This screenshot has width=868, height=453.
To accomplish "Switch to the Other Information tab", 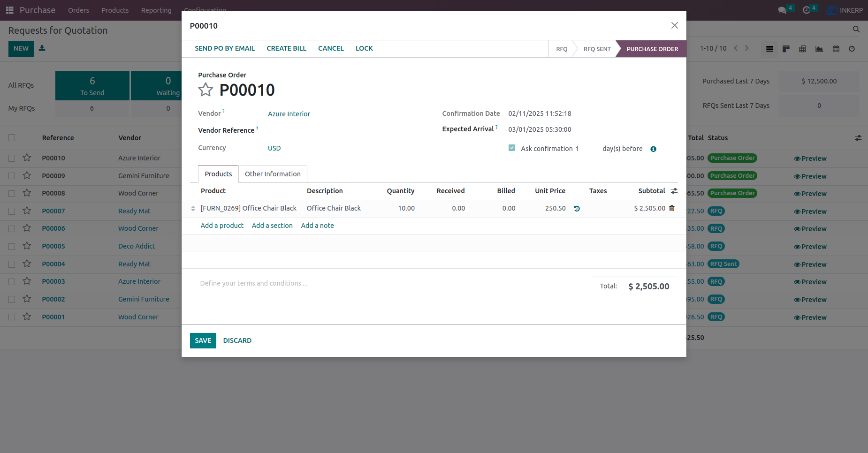I will (x=273, y=174).
